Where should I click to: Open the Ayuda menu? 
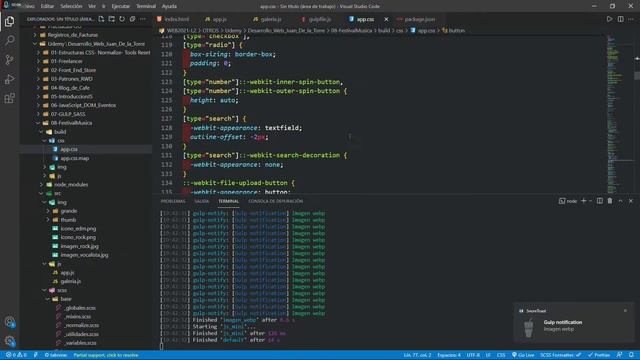coord(169,6)
